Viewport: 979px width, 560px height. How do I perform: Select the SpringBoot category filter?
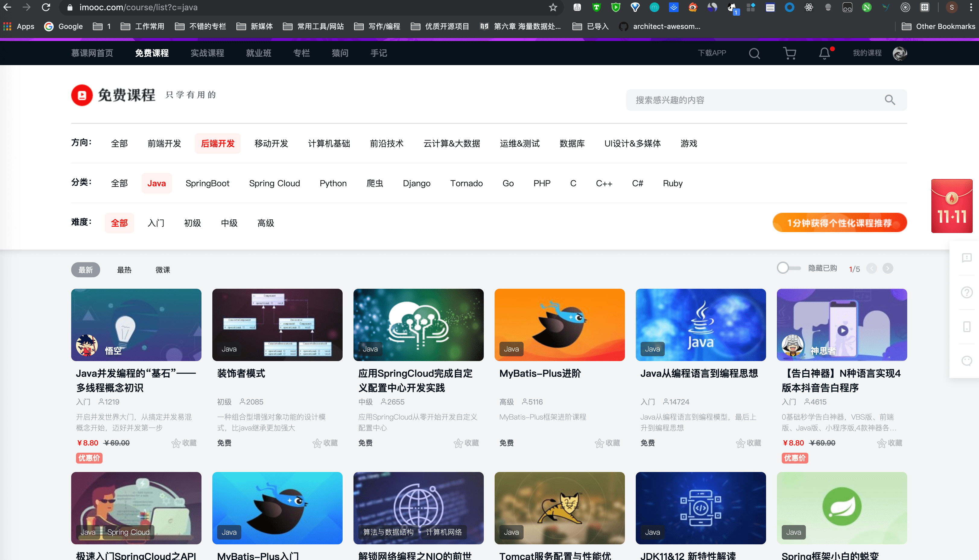pyautogui.click(x=207, y=184)
